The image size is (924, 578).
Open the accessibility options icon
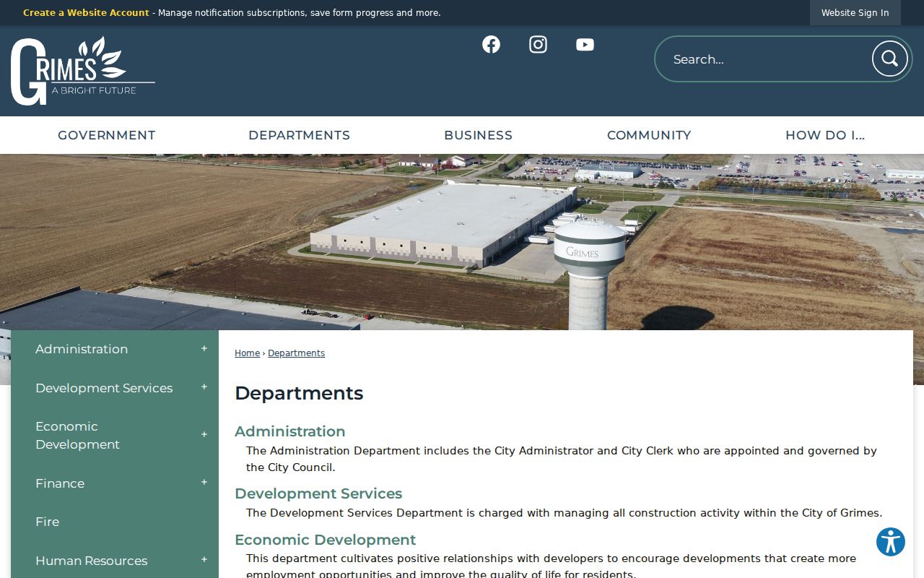(891, 542)
